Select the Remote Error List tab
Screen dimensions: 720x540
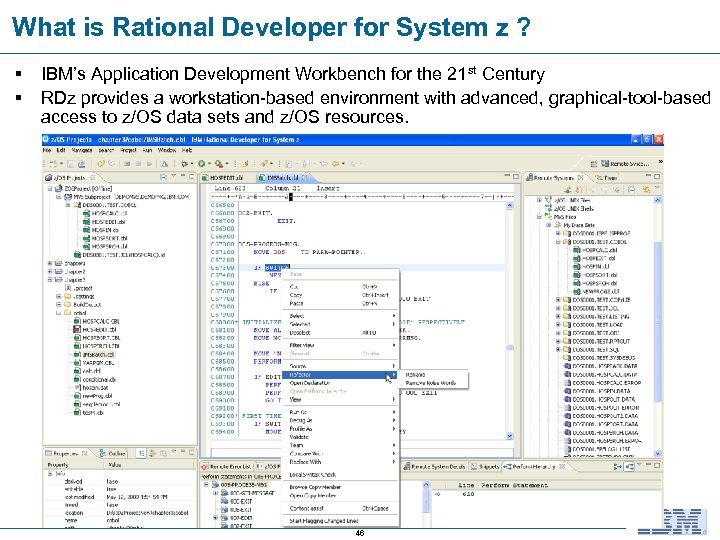pyautogui.click(x=229, y=466)
